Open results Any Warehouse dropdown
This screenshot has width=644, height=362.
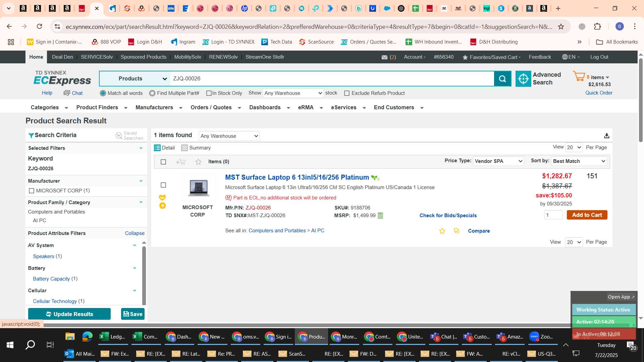click(229, 136)
